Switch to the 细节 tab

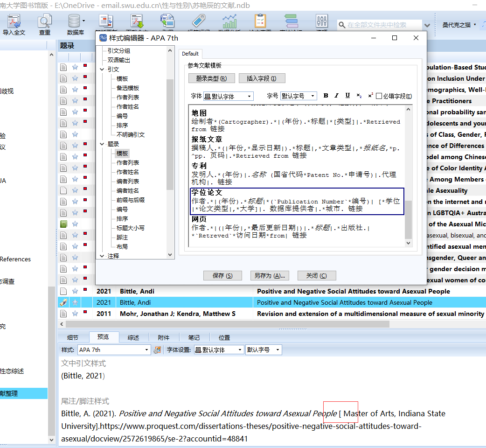point(73,337)
